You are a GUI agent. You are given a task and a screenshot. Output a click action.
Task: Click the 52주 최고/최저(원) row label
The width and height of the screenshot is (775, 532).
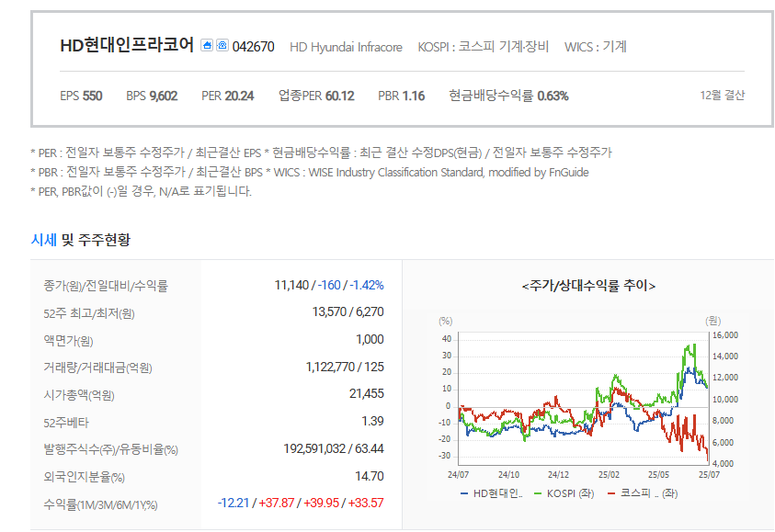[89, 313]
